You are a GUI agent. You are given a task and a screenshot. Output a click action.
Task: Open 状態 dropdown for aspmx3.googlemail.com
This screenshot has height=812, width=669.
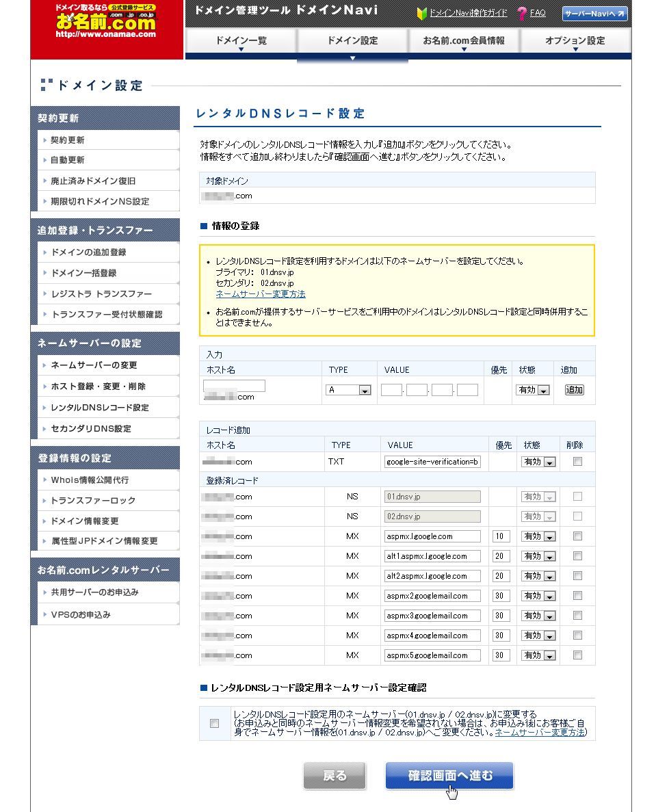[x=538, y=616]
